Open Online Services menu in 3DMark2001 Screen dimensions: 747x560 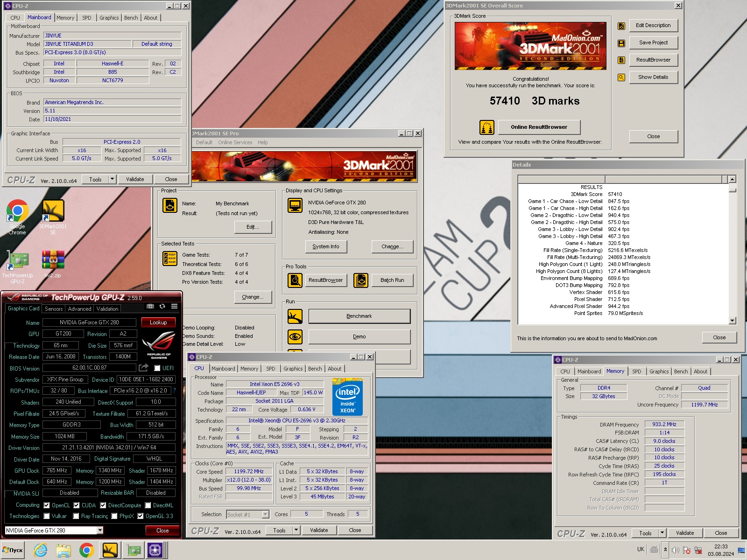point(235,142)
